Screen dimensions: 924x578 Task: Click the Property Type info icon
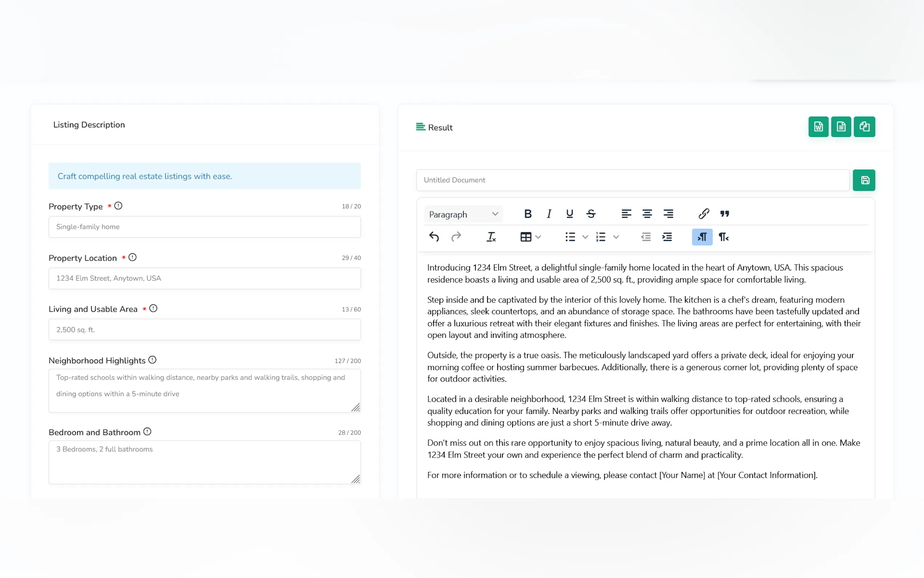(119, 206)
